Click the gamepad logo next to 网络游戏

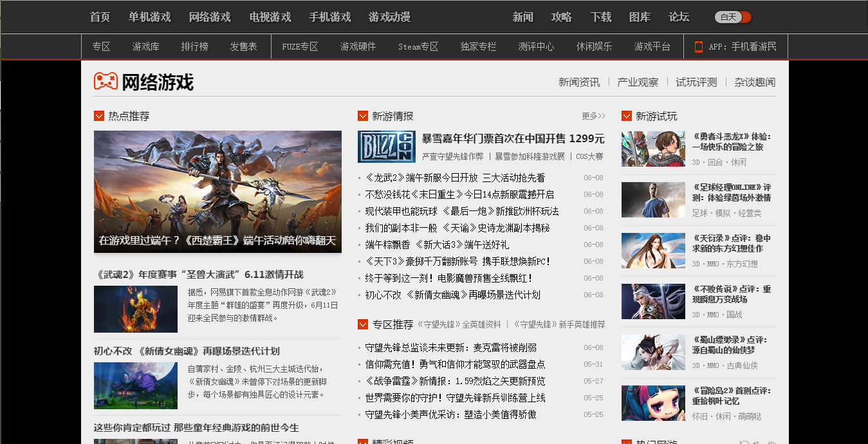click(106, 81)
